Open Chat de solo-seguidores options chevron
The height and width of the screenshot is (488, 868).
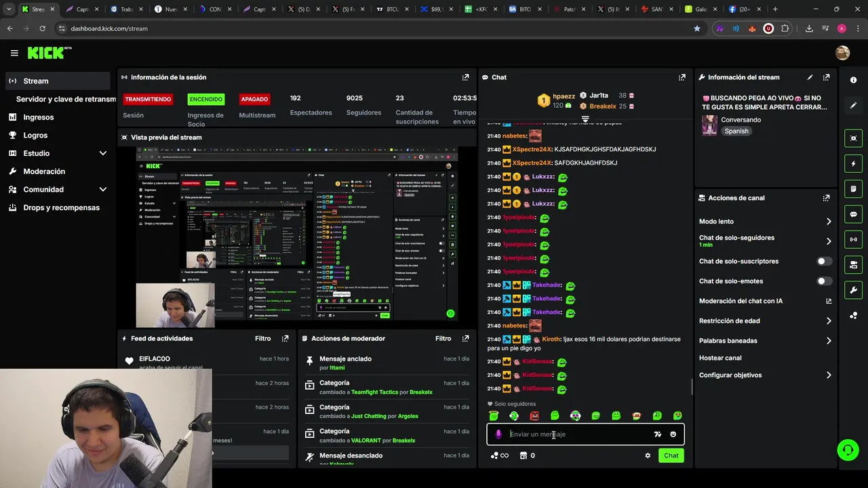pos(828,241)
